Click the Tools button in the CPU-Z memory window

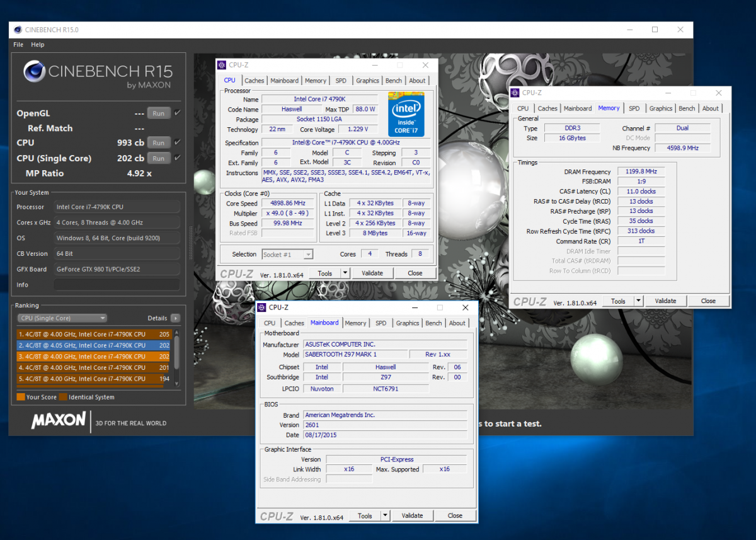coord(619,301)
